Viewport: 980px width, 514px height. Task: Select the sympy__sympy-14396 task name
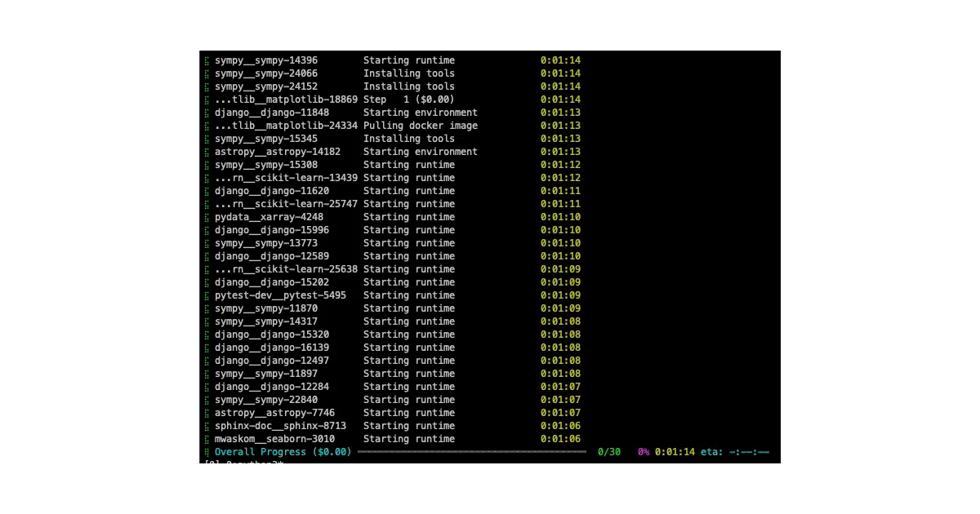266,60
